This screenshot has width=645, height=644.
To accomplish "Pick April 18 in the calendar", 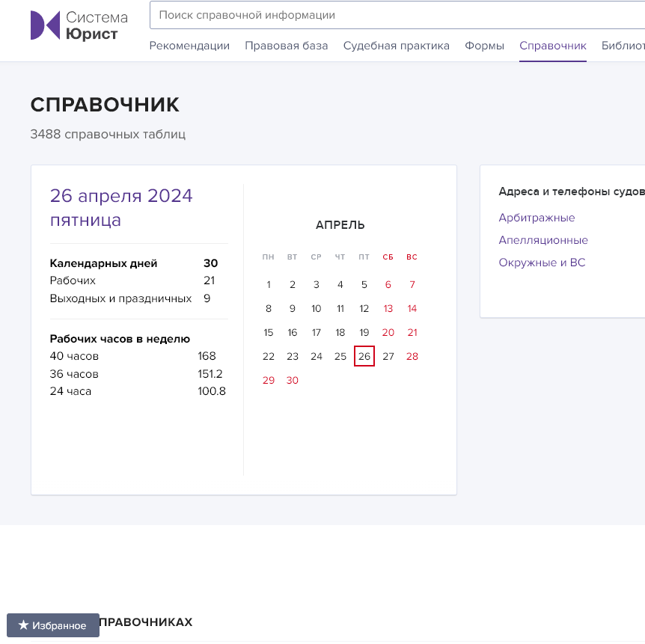I will tap(340, 332).
